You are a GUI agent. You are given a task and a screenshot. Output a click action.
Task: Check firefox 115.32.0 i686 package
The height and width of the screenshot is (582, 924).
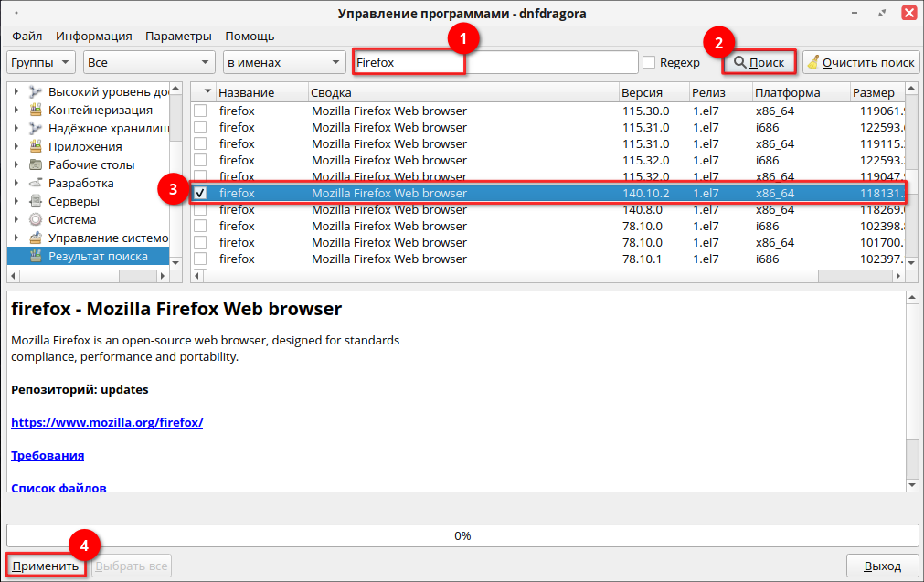(x=200, y=160)
